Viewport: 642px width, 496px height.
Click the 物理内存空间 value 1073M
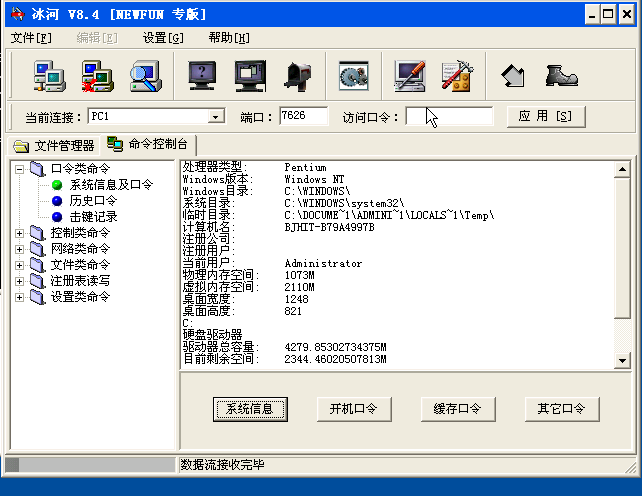click(x=299, y=275)
